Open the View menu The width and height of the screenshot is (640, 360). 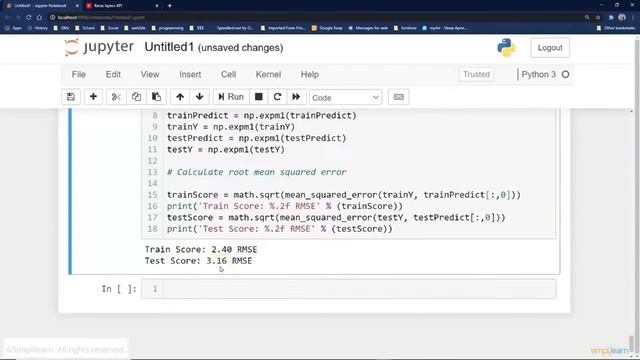click(x=150, y=74)
